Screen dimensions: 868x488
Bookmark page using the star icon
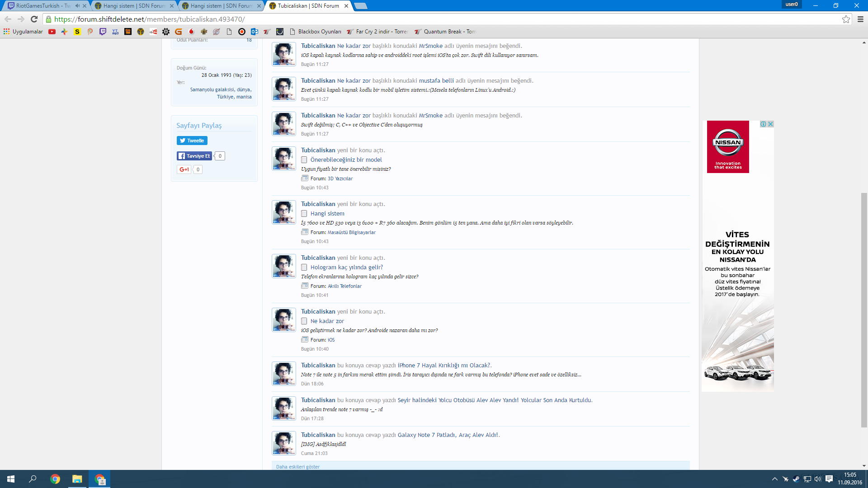tap(846, 19)
